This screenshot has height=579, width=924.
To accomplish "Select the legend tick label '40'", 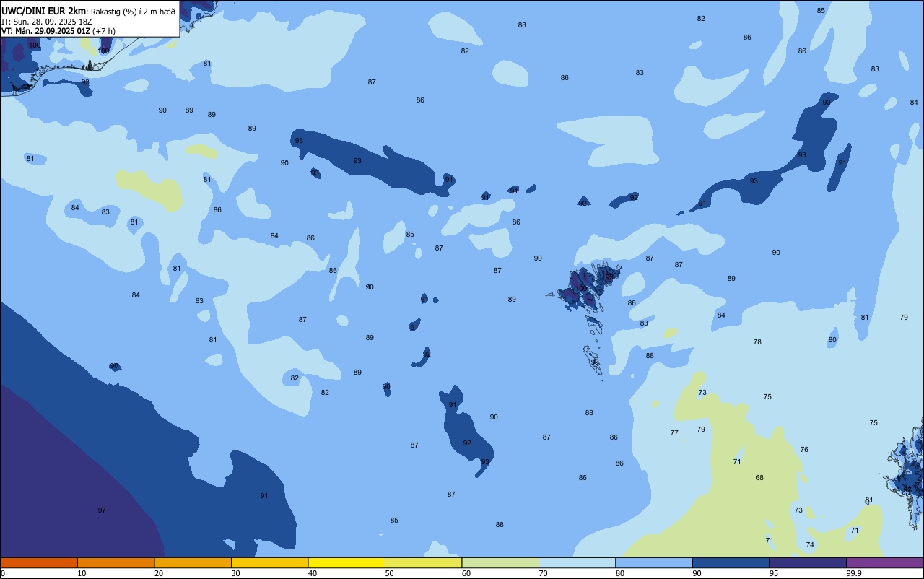I will [x=313, y=573].
